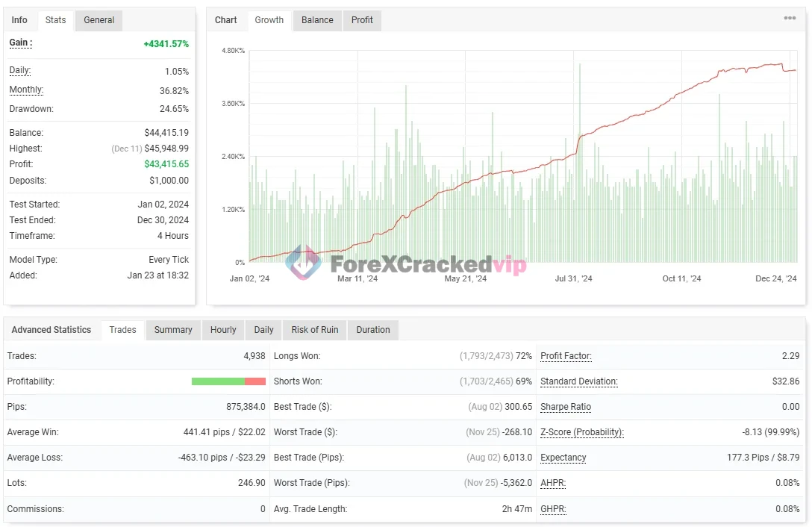This screenshot has height=527, width=812.
Task: Open the Summary statistics tab
Action: pos(173,330)
